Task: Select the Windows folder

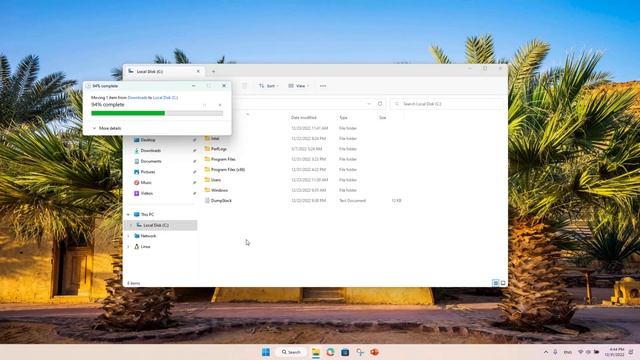Action: [219, 190]
